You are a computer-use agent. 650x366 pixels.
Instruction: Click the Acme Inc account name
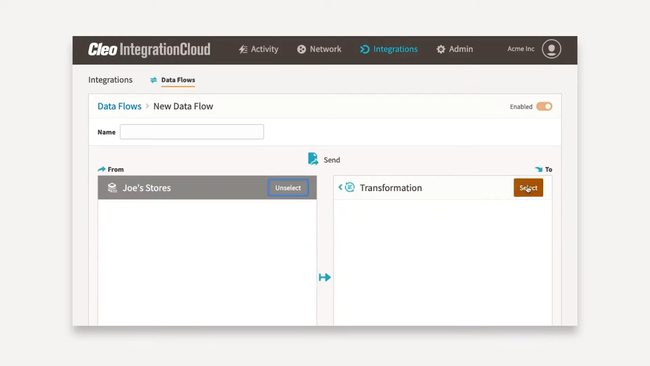pos(521,48)
